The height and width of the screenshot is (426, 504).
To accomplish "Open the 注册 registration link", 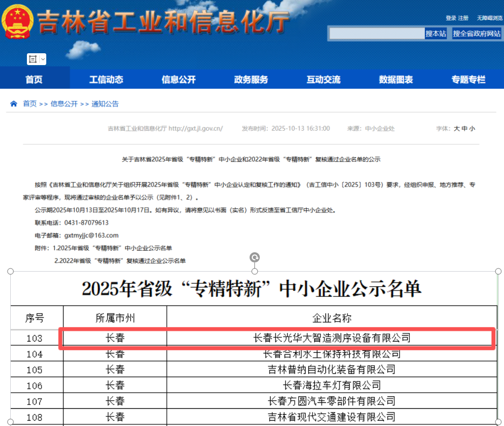I will coord(463,18).
